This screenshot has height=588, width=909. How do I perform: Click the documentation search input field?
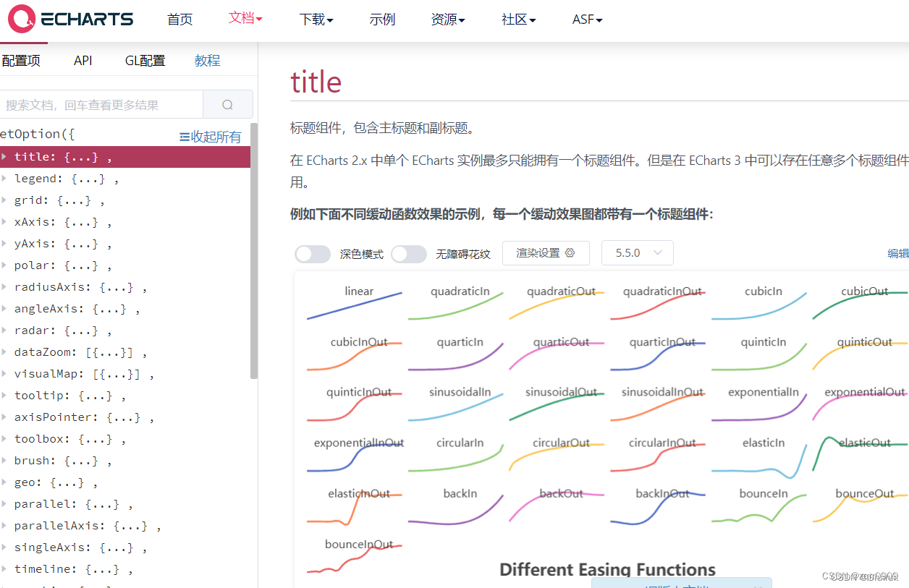(101, 104)
